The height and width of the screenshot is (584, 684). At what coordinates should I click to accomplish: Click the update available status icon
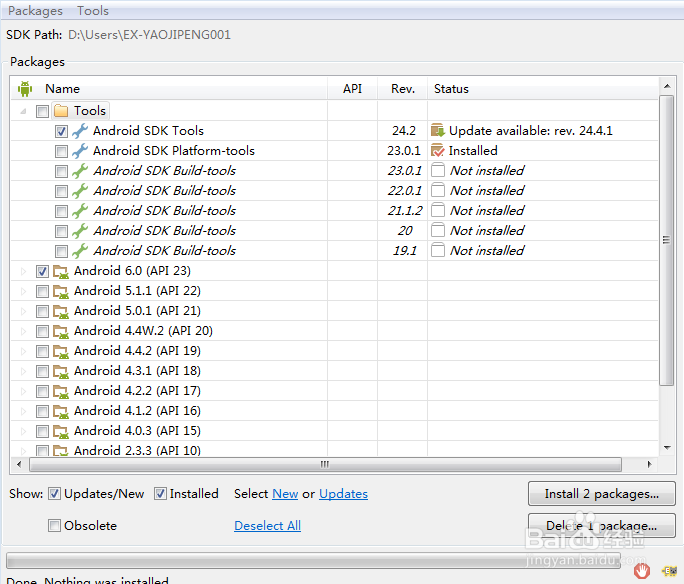pyautogui.click(x=438, y=130)
